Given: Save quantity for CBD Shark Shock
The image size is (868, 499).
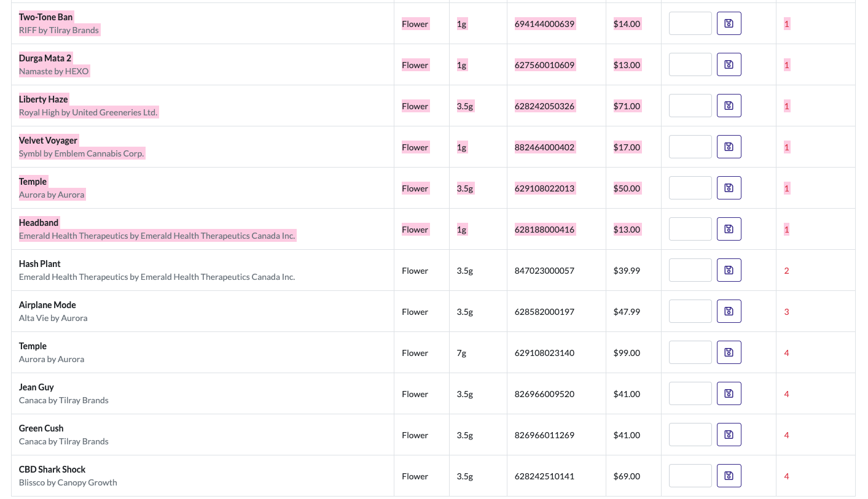Looking at the screenshot, I should [729, 476].
